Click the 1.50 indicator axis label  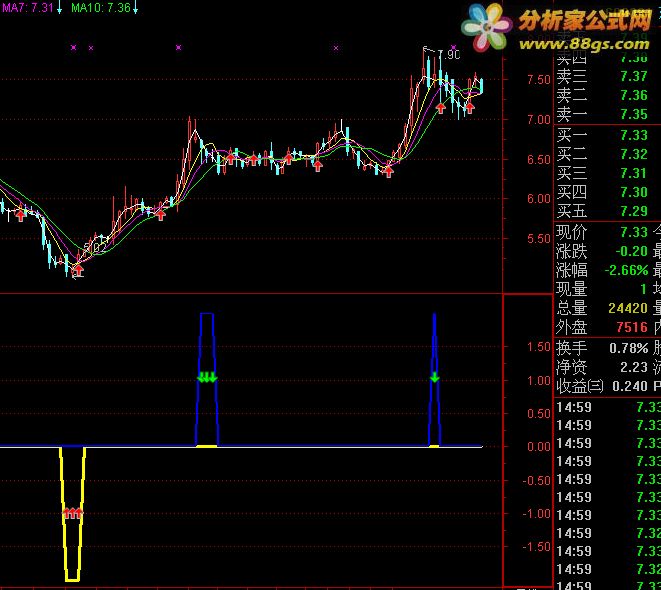coord(539,347)
